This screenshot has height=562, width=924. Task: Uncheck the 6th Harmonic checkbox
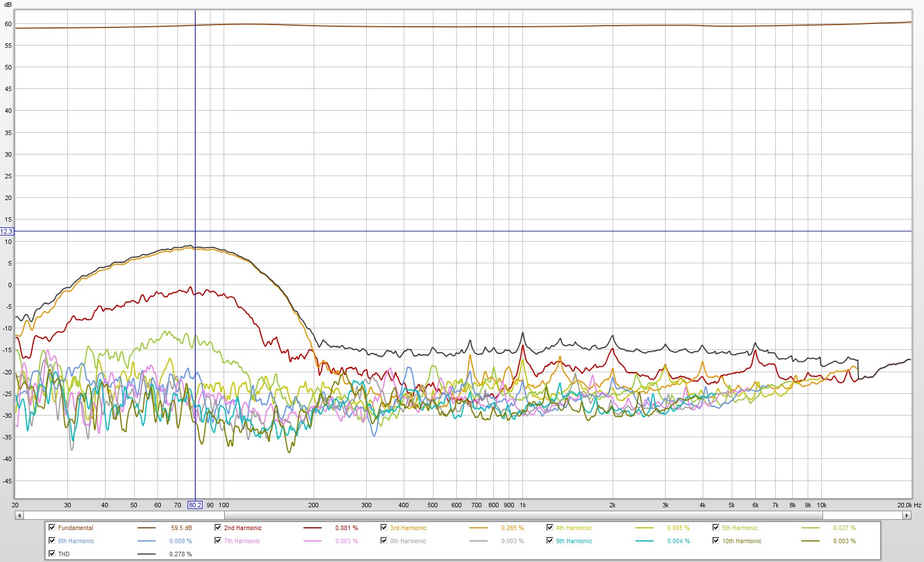click(52, 541)
